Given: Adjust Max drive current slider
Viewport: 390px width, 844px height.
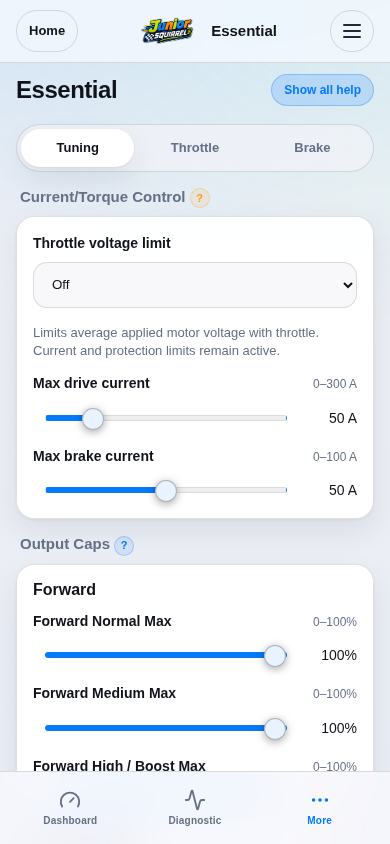Looking at the screenshot, I should click(166, 418).
